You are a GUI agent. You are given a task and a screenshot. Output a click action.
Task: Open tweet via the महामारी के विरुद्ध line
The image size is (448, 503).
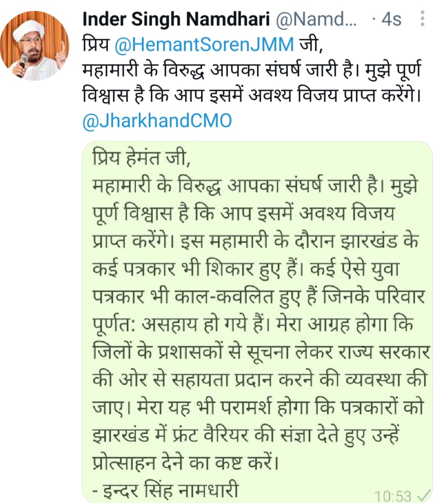252,70
